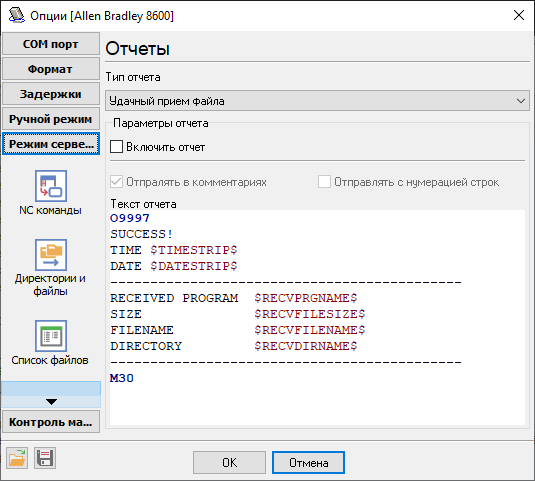Enable the Включить отчет checkbox

pyautogui.click(x=116, y=147)
